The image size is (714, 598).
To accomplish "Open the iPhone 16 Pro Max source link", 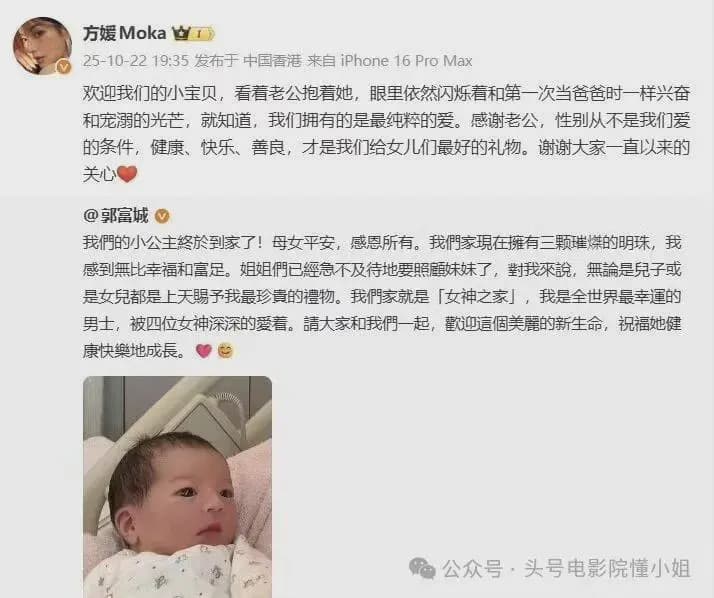I will pyautogui.click(x=406, y=61).
